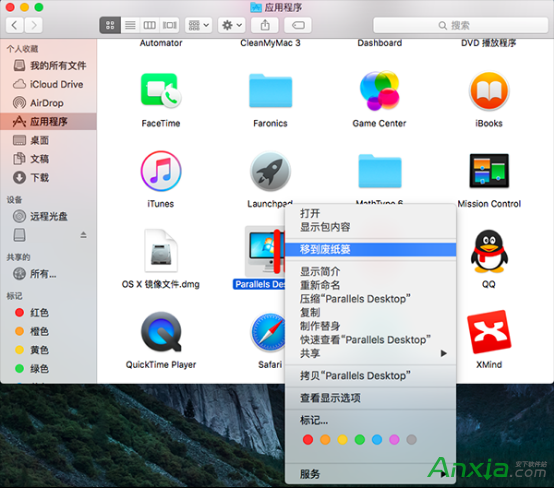Open 所有… under shared
Screen dimensions: 554x488
pos(48,274)
